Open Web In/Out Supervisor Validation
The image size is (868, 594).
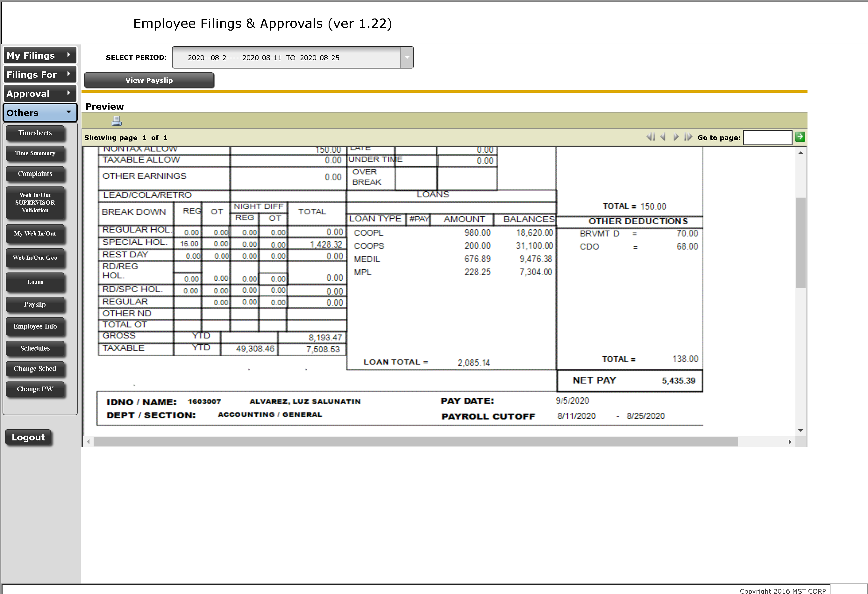click(x=35, y=203)
